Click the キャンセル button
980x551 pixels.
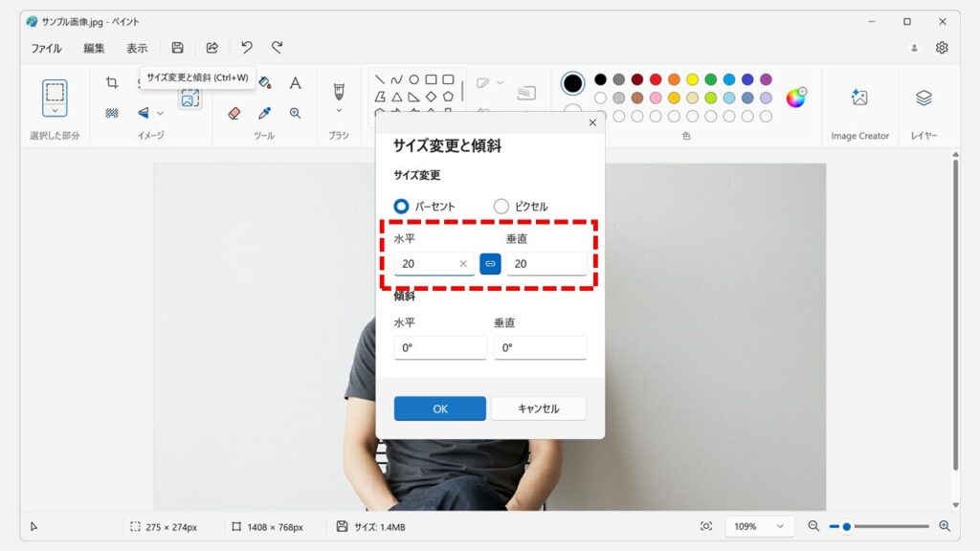point(538,408)
